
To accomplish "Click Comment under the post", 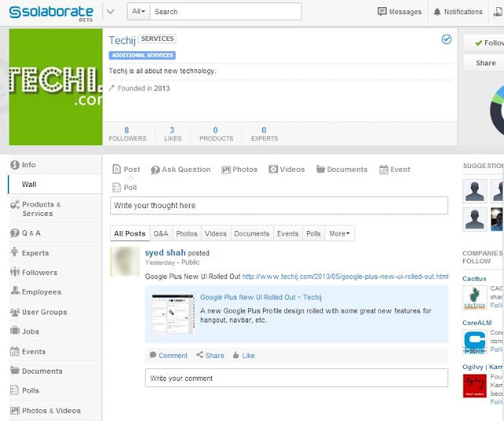I will tap(169, 356).
